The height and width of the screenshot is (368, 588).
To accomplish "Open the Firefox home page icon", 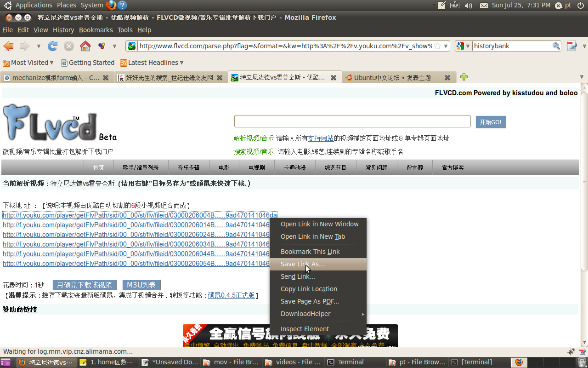I will pyautogui.click(x=85, y=46).
